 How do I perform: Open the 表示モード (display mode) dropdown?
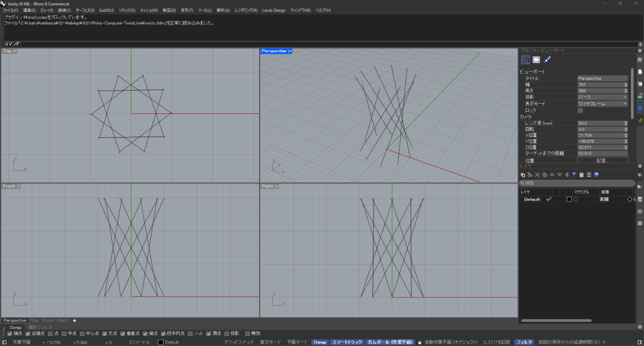[602, 103]
